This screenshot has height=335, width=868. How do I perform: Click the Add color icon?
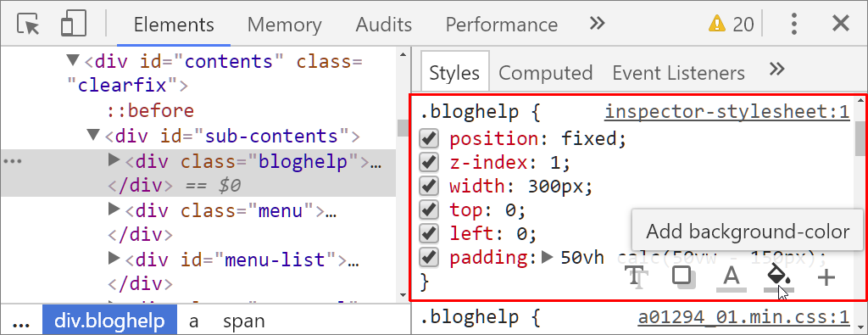(x=732, y=277)
